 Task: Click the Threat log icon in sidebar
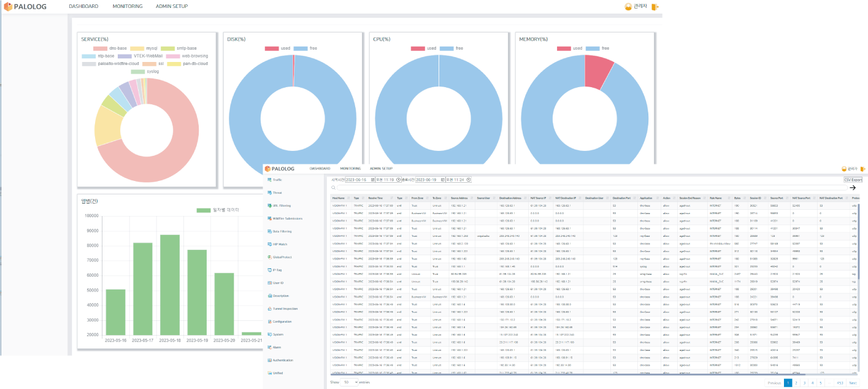click(269, 193)
